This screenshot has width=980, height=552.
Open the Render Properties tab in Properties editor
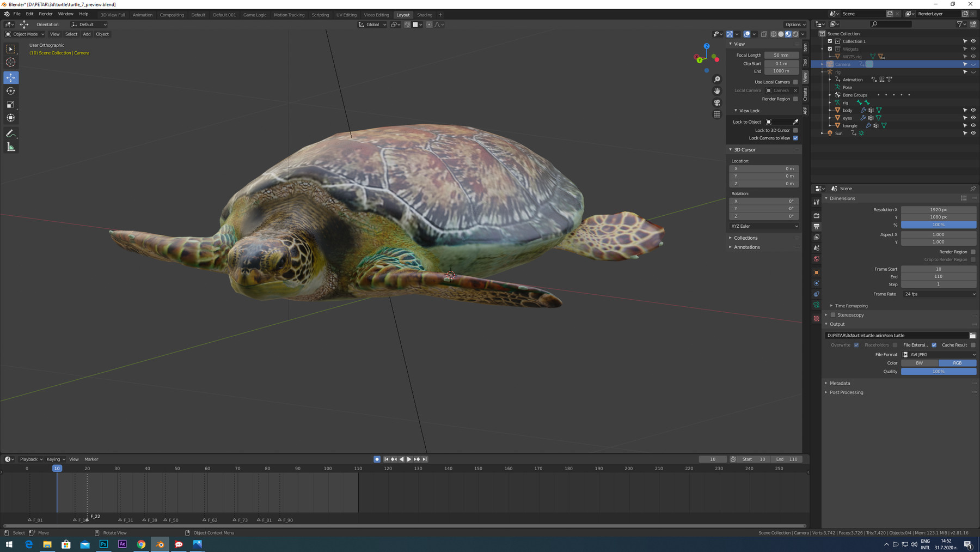tap(817, 215)
